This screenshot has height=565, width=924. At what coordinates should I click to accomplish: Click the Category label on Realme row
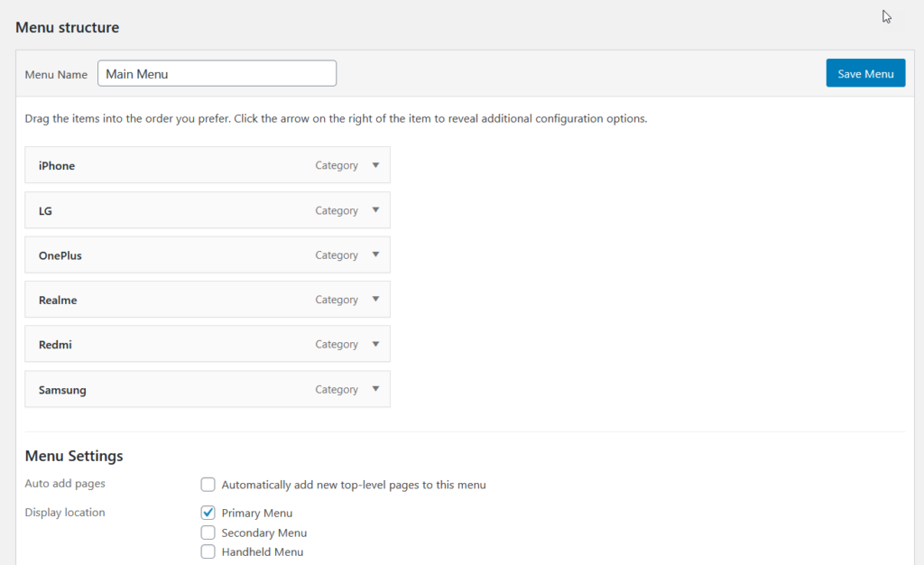click(x=337, y=300)
